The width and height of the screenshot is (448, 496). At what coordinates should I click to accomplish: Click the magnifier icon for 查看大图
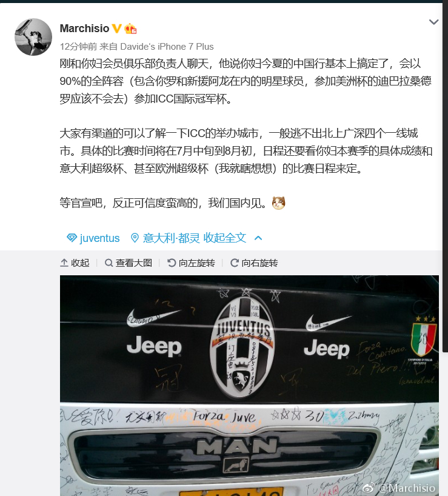[109, 263]
